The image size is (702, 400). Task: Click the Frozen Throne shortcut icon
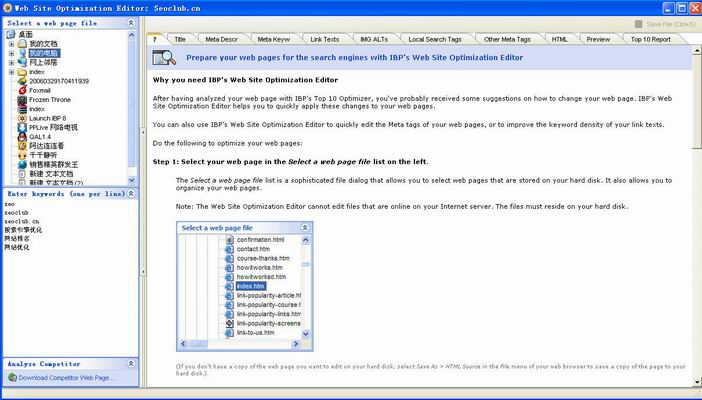tap(22, 100)
